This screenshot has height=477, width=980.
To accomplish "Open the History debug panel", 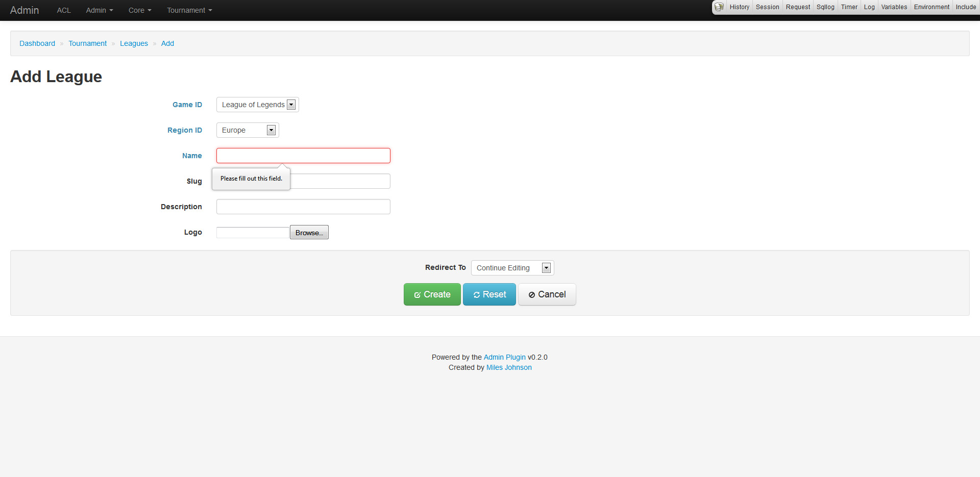I will point(739,7).
